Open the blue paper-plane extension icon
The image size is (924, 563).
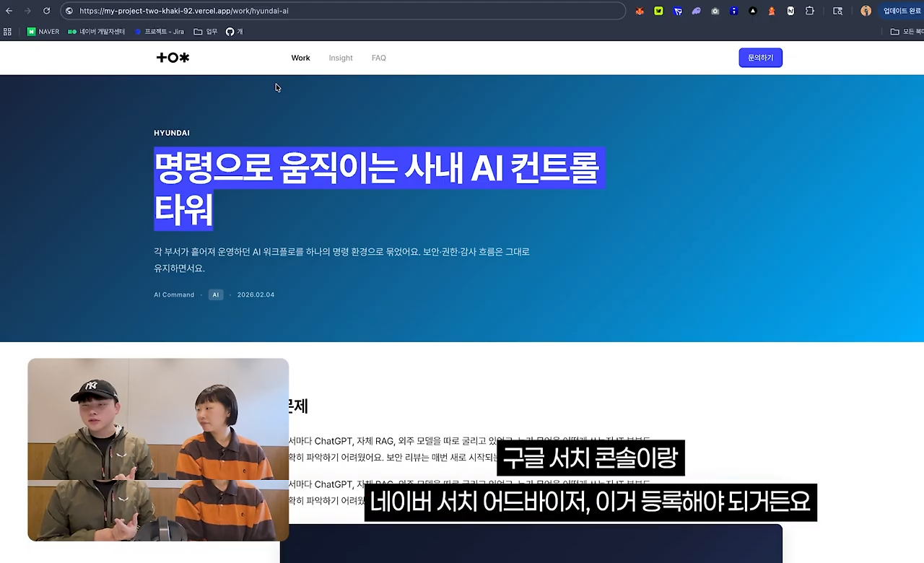click(677, 11)
